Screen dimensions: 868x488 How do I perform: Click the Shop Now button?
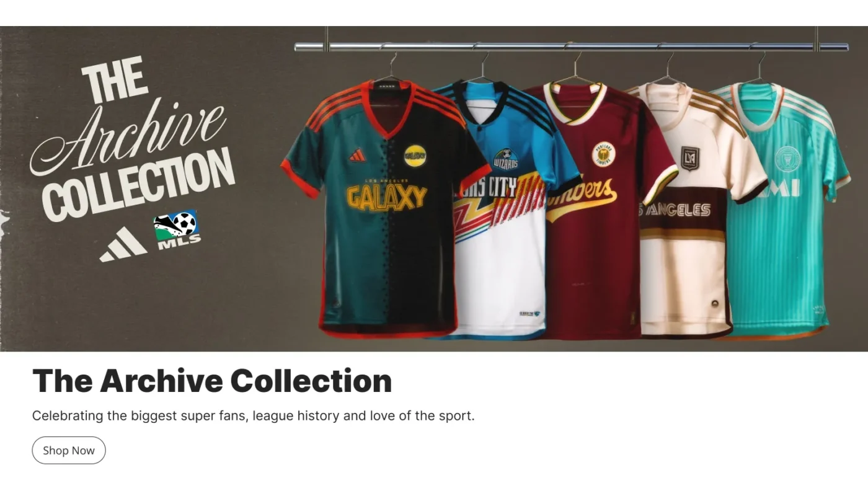click(69, 450)
